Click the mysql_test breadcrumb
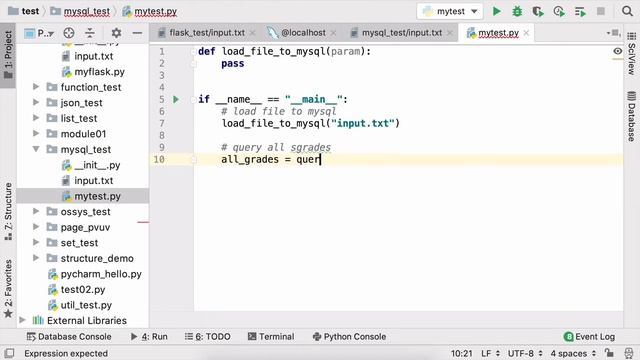The width and height of the screenshot is (640, 360). tap(80, 11)
